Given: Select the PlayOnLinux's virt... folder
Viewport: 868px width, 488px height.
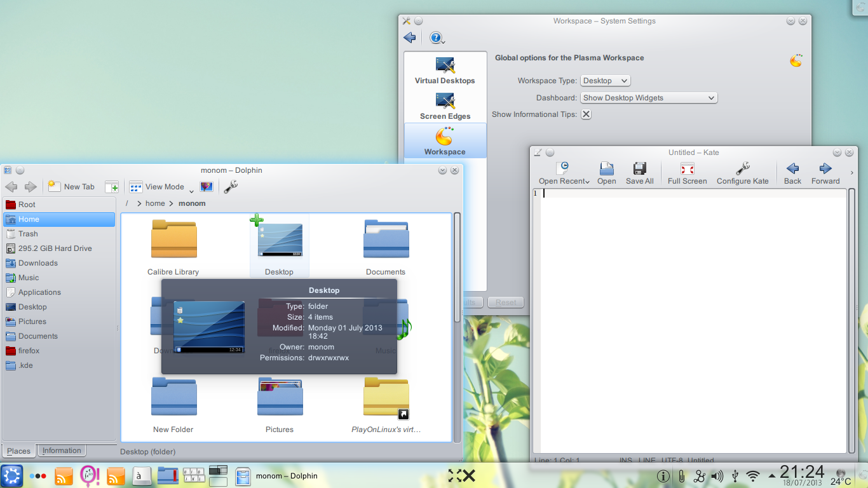Looking at the screenshot, I should click(386, 405).
